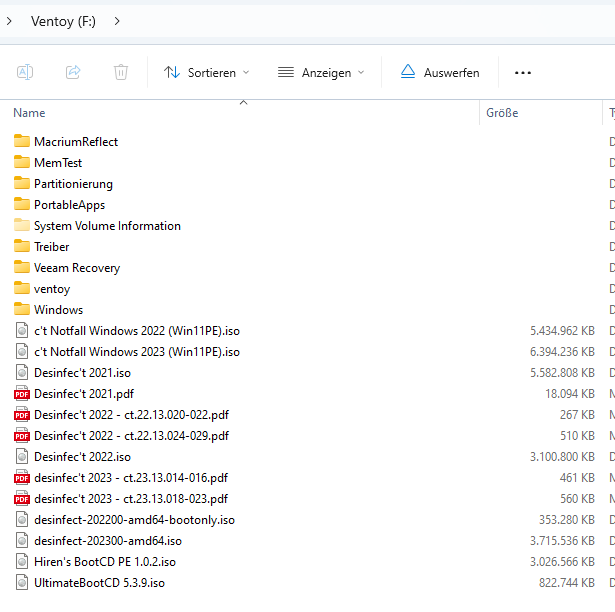Click ISO icon of c't Notfall Windows 2023
This screenshot has width=615, height=612.
pyautogui.click(x=22, y=351)
